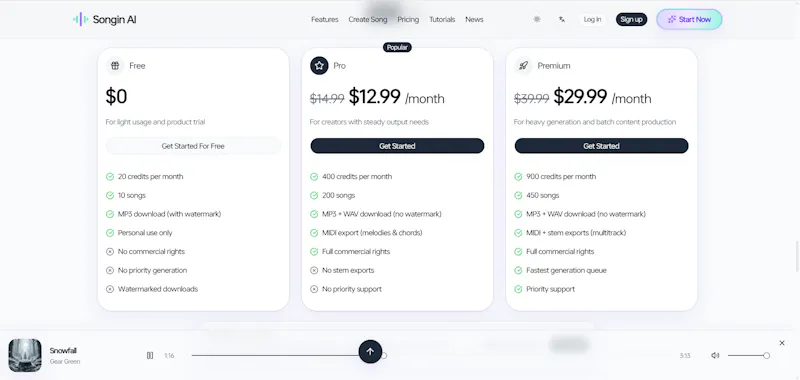The image size is (800, 380).
Task: Open the News nav link
Action: [474, 19]
